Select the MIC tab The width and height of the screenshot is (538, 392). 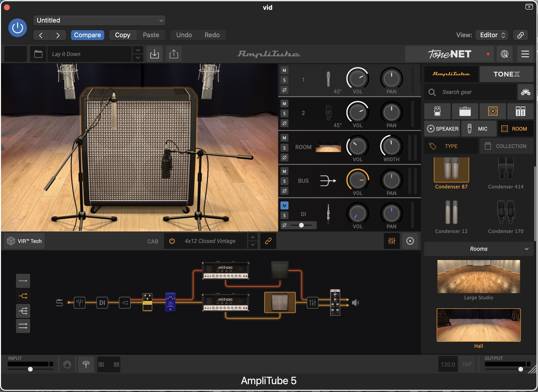tap(479, 129)
